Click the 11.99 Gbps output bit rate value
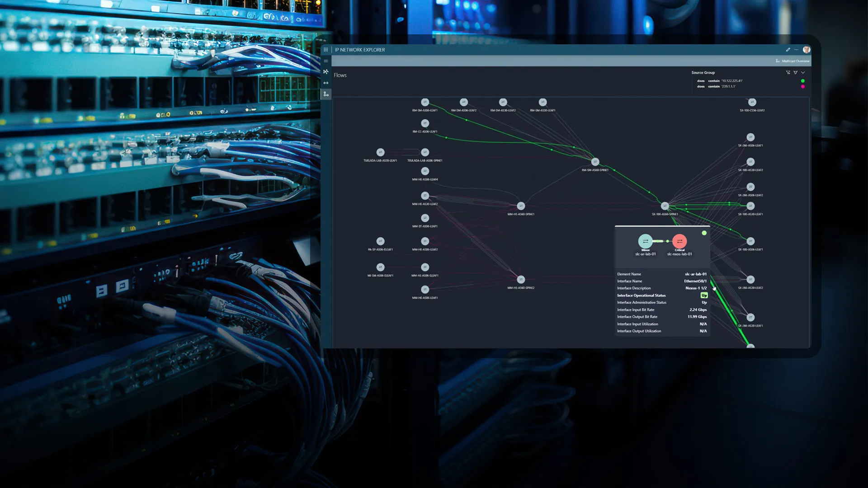 pyautogui.click(x=697, y=317)
